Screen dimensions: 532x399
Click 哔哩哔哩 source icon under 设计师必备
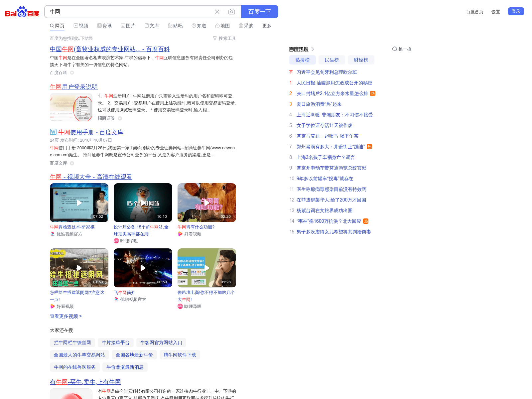(116, 241)
